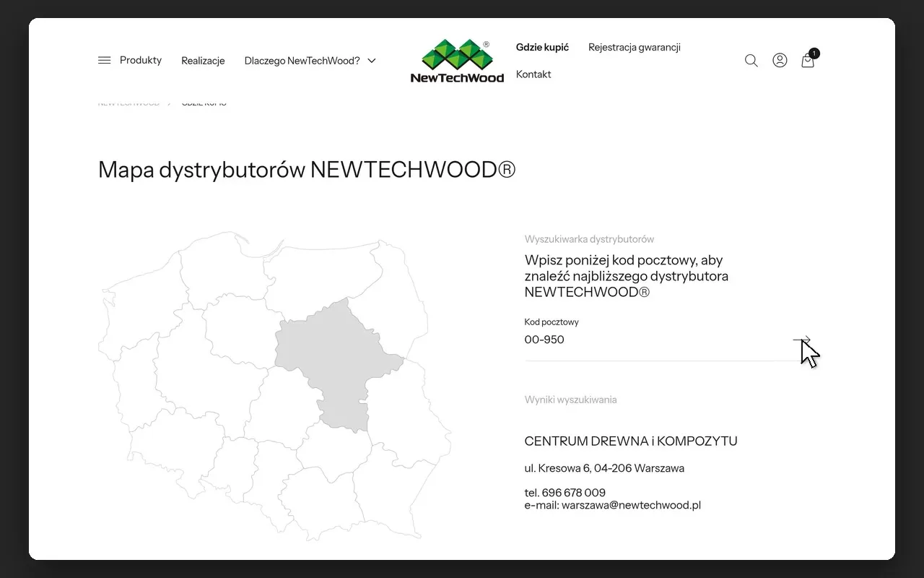Click phone number 696 678 009
This screenshot has height=578, width=924.
[x=573, y=493]
